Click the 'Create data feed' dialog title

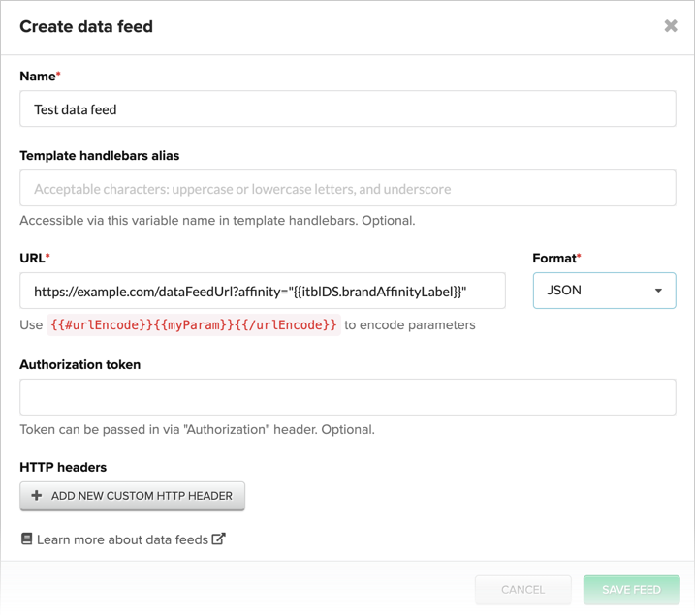tap(86, 26)
